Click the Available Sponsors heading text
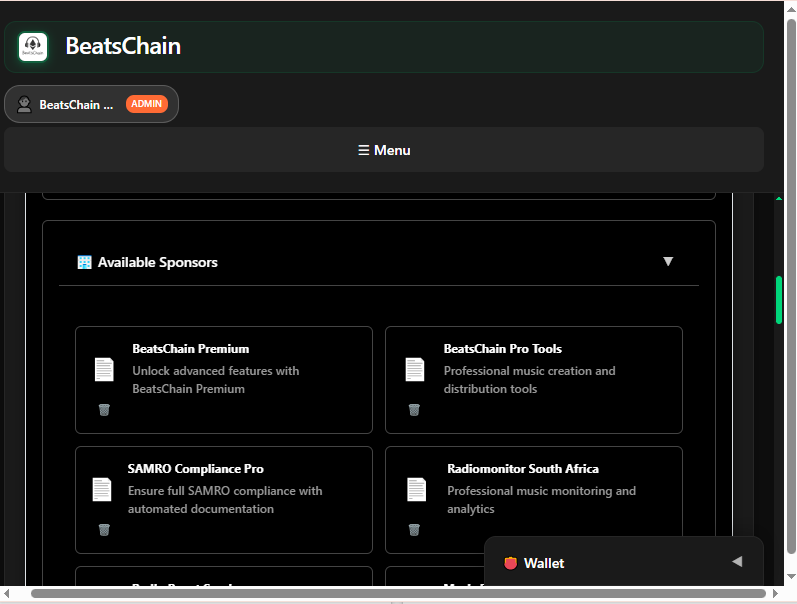797x604 pixels. tap(158, 262)
